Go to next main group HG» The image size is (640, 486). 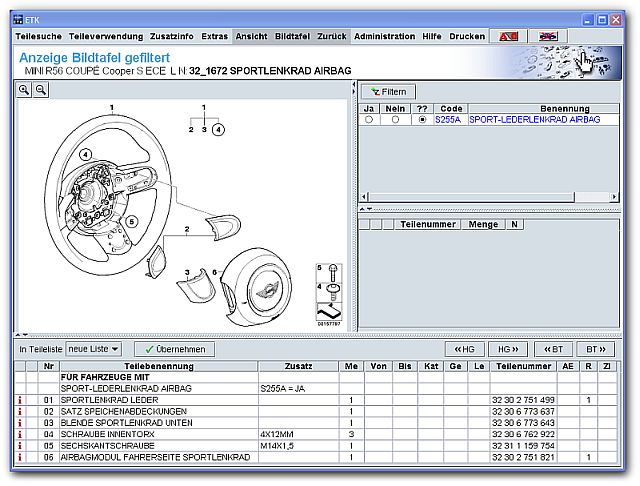pos(508,349)
